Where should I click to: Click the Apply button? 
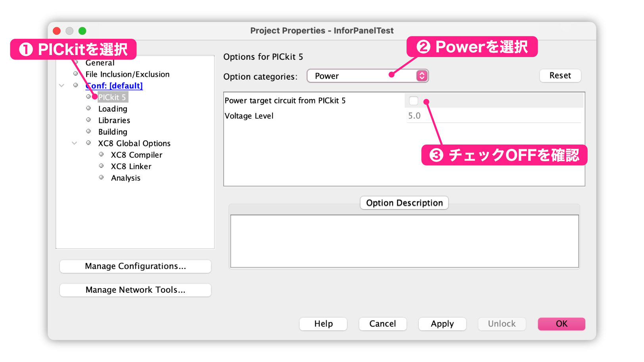[x=442, y=324]
